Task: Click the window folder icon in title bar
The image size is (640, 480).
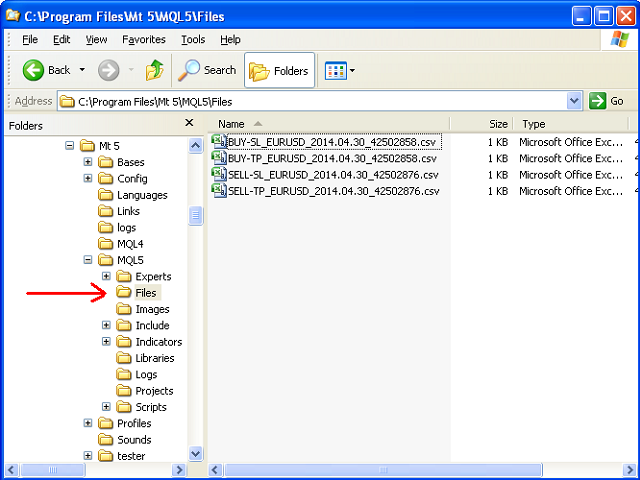Action: pos(13,16)
